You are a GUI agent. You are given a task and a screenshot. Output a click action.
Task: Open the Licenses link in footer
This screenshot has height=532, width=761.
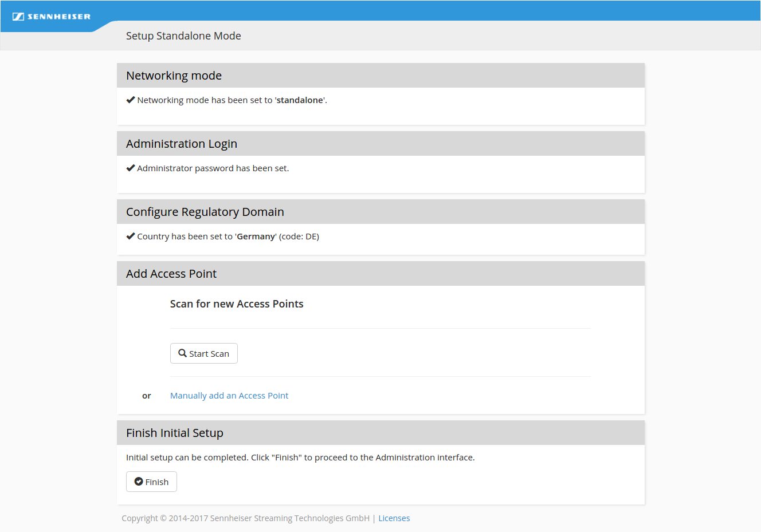coord(394,518)
